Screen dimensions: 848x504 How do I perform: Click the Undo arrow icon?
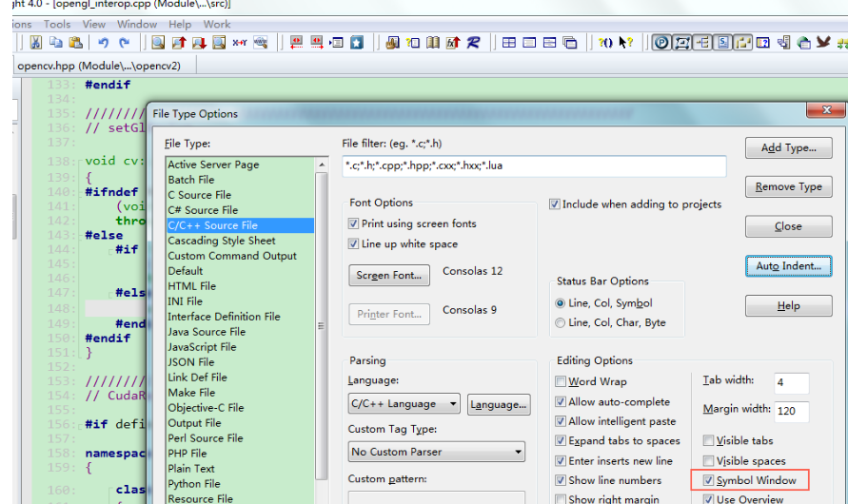(104, 43)
